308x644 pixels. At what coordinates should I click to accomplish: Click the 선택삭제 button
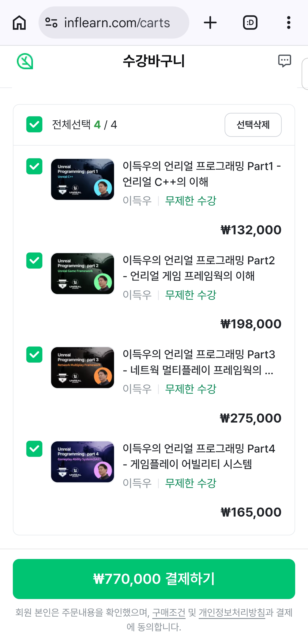pos(253,125)
